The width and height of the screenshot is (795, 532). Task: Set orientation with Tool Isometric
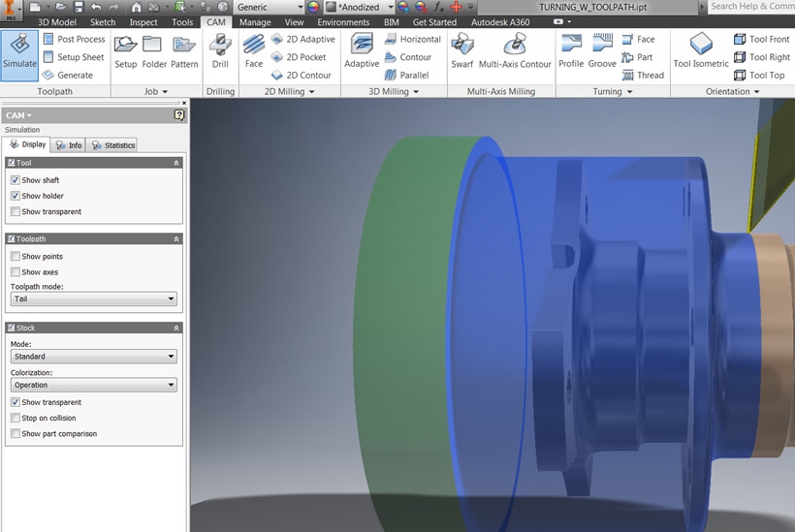701,50
